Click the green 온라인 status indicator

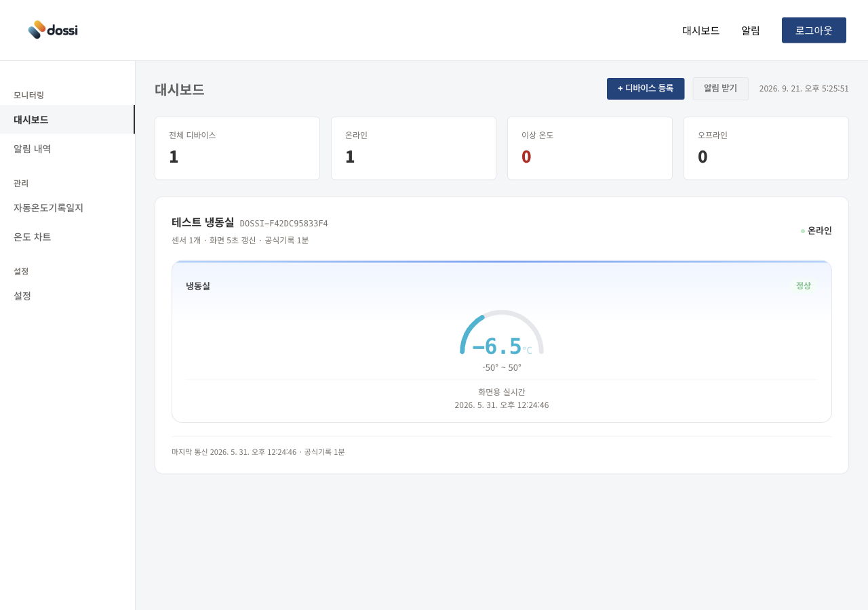816,230
